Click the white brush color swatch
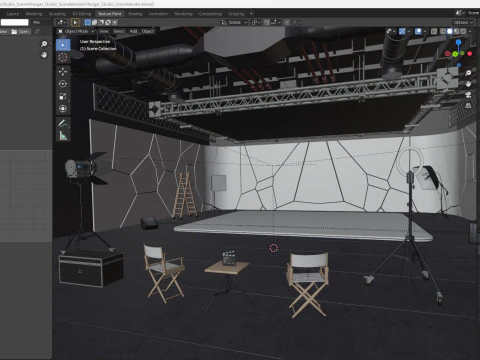The image size is (480, 360). 14,22
